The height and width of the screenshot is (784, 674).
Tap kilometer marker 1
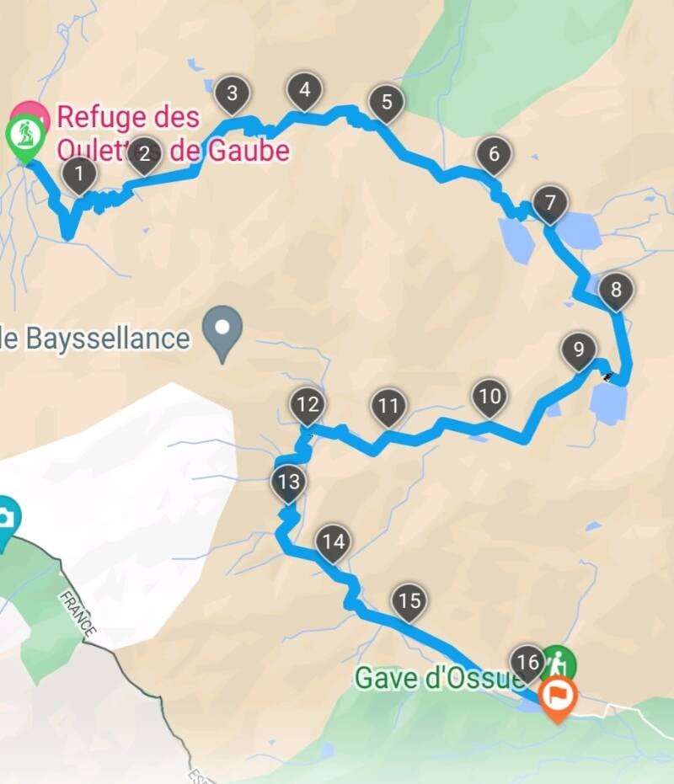(x=79, y=176)
